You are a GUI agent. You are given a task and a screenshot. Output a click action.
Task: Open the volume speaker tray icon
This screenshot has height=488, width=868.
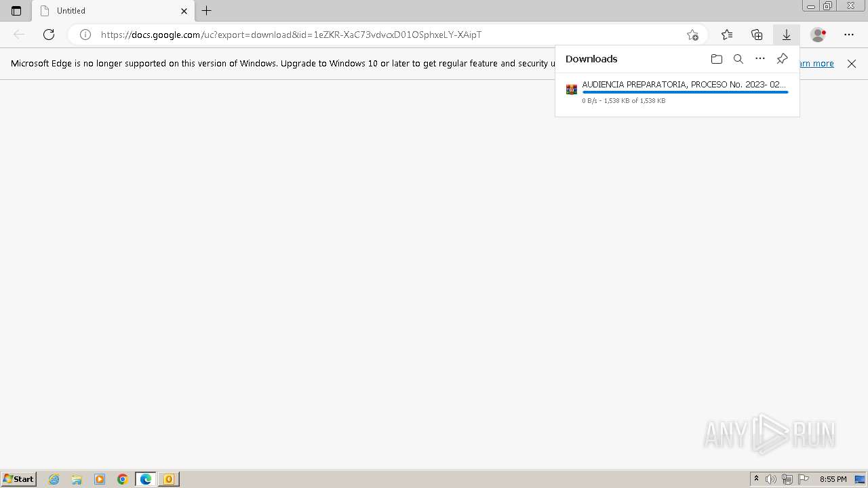click(771, 479)
